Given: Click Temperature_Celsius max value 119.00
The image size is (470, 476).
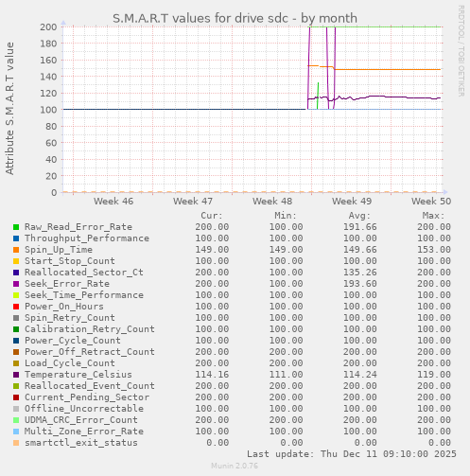Looking at the screenshot, I should click(x=434, y=375).
